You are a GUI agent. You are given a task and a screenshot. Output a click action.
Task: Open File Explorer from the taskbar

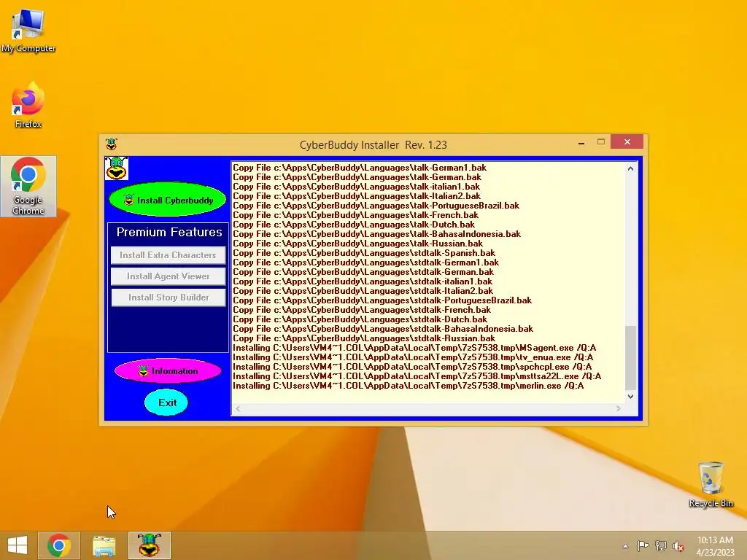(x=104, y=545)
